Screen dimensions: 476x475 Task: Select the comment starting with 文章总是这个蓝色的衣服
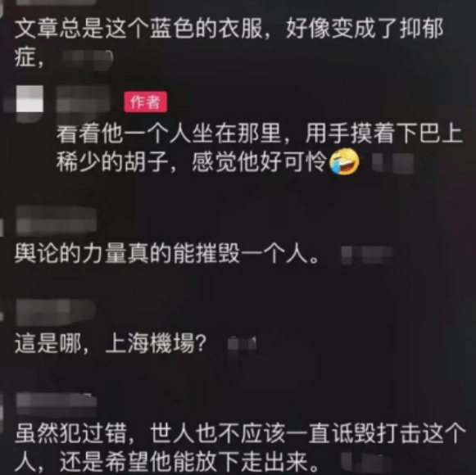click(229, 43)
